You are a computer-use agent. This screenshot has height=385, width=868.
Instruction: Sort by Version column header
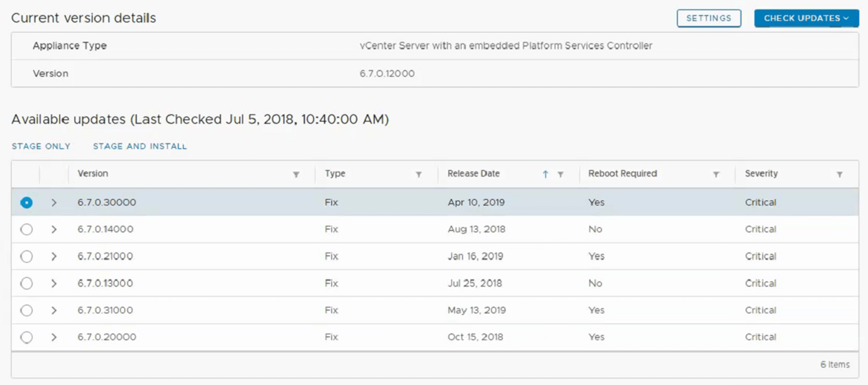coord(93,173)
